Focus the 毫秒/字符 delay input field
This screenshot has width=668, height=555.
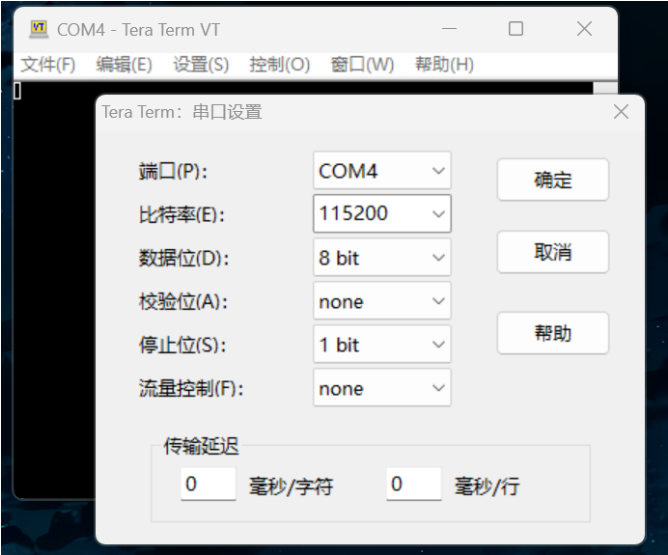point(208,484)
